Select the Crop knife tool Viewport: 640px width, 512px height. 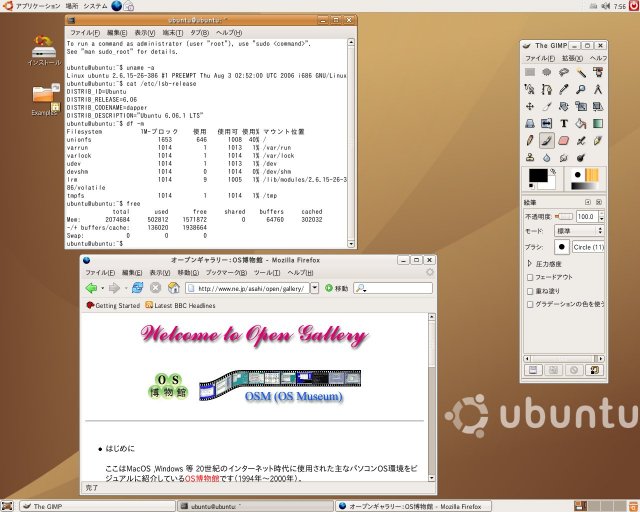(x=547, y=107)
